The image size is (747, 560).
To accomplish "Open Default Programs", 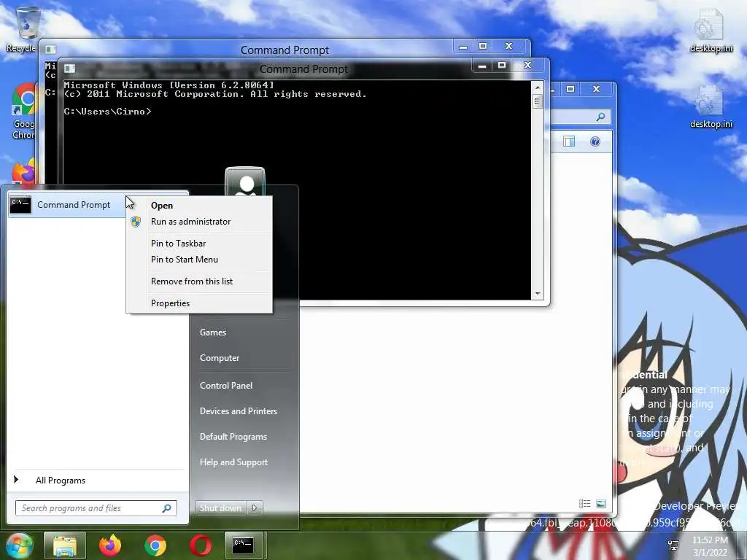I will 233,437.
